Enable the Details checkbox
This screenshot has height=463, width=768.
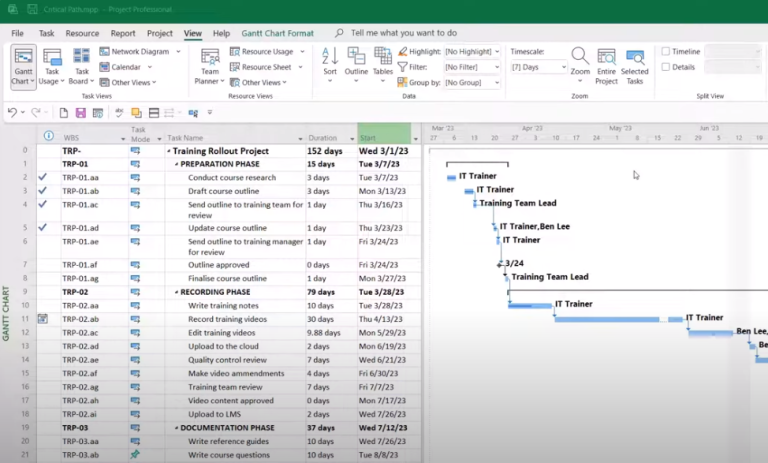pos(666,67)
